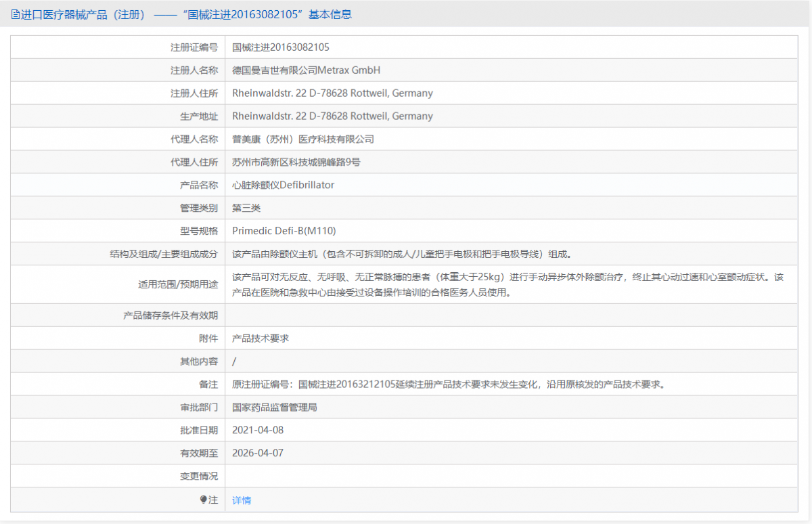Viewport: 812px width, 524px height.
Task: Click the 注册人住所 label
Action: [194, 93]
